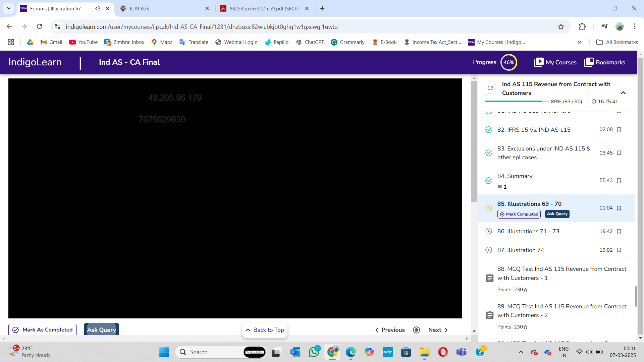The height and width of the screenshot is (362, 644).
Task: Expand the hidden bookmarks overflow chevron
Action: (579, 42)
